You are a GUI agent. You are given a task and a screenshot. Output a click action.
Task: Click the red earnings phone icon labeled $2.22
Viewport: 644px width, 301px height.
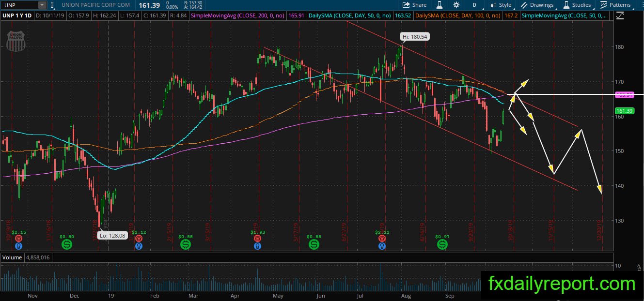[382, 238]
